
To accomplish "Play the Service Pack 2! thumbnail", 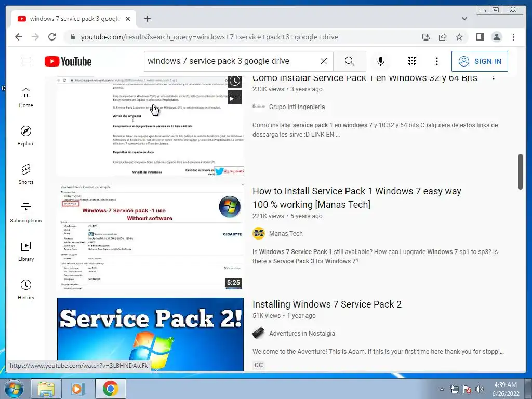I will (150, 334).
